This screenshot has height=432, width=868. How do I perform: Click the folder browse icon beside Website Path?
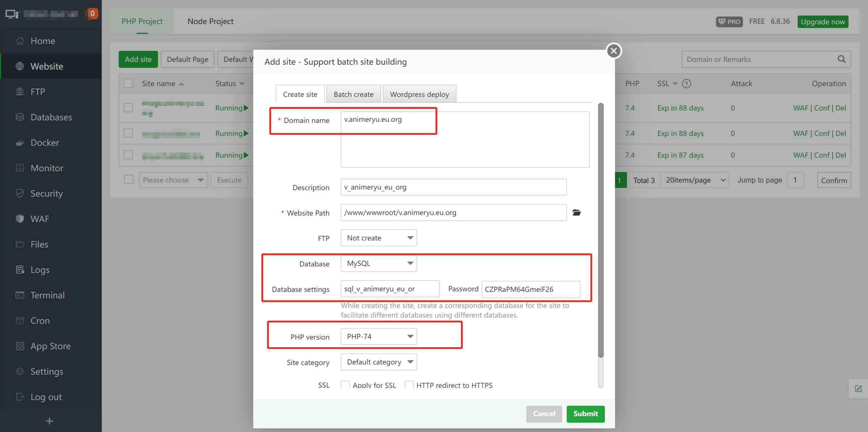click(x=576, y=212)
